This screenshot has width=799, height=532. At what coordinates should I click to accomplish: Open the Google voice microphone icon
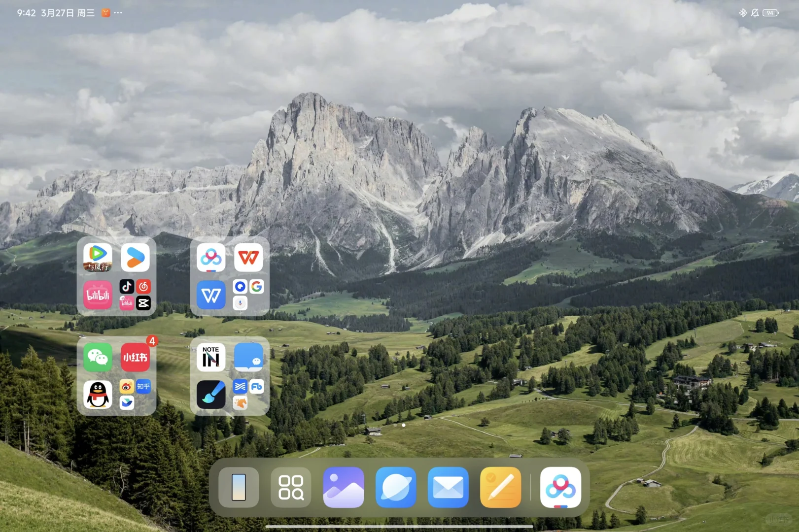(x=240, y=303)
